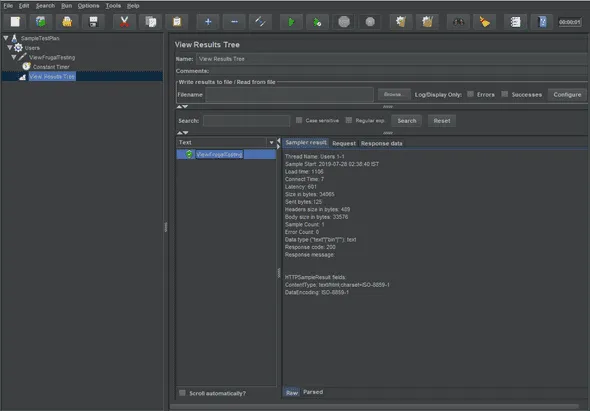The image size is (590, 411).
Task: Click the SampleTestPlan flask icon
Action: tap(14, 38)
